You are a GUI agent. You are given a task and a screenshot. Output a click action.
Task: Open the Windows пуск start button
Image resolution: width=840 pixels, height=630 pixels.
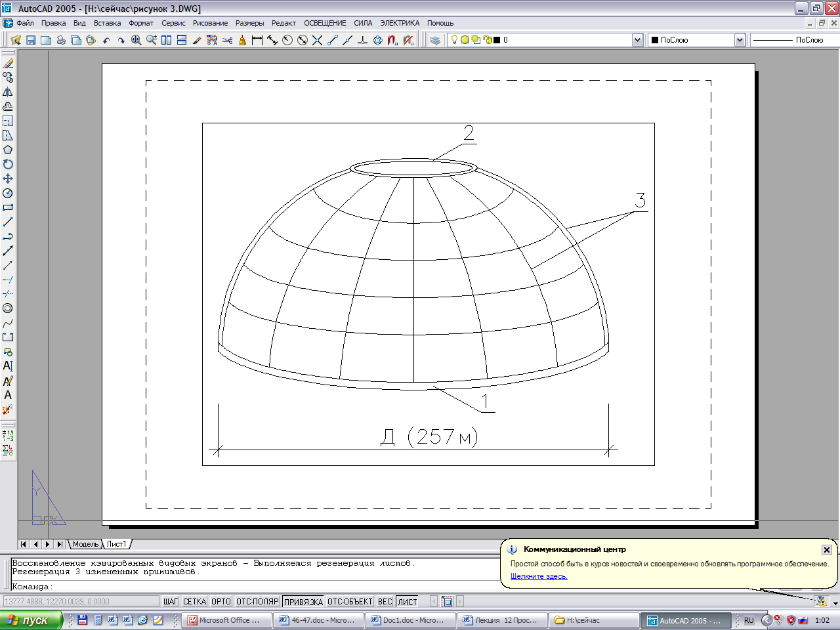click(31, 620)
